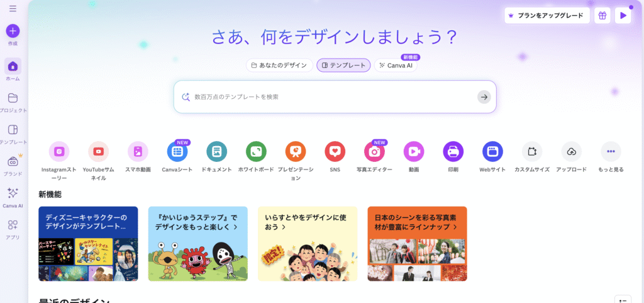The width and height of the screenshot is (644, 303).
Task: Click the purple 作成 plus button
Action: click(13, 31)
